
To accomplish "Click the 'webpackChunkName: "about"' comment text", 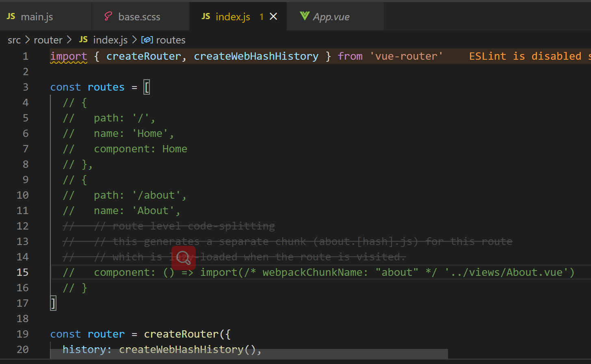I will [340, 272].
